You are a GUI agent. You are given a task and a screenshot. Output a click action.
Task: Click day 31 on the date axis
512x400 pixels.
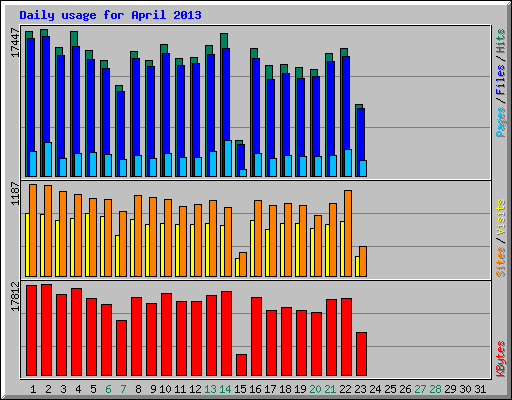[480, 389]
